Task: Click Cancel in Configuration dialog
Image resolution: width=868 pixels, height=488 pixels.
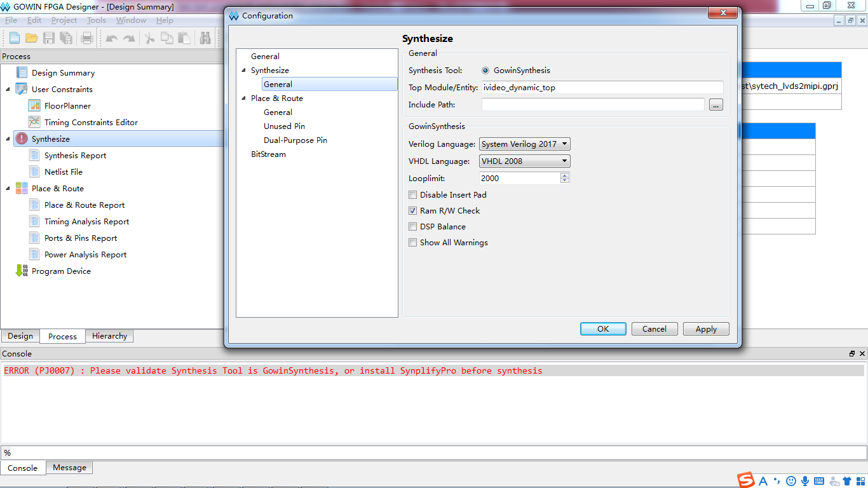Action: pyautogui.click(x=654, y=329)
